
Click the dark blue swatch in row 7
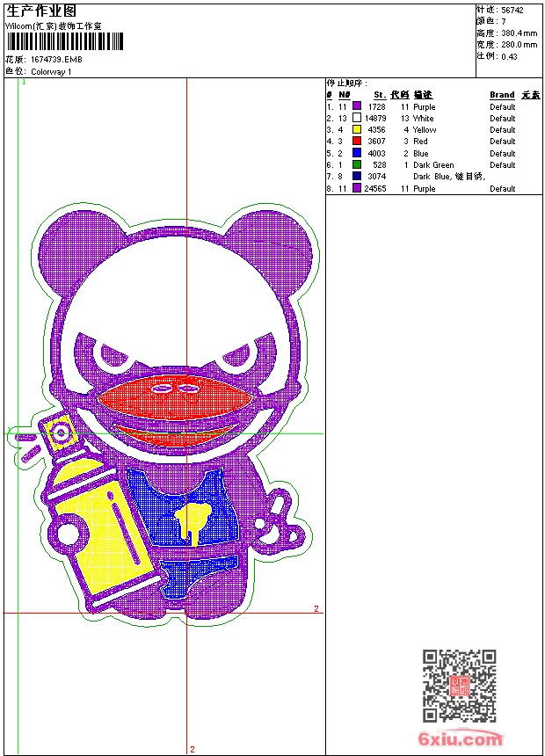click(357, 176)
